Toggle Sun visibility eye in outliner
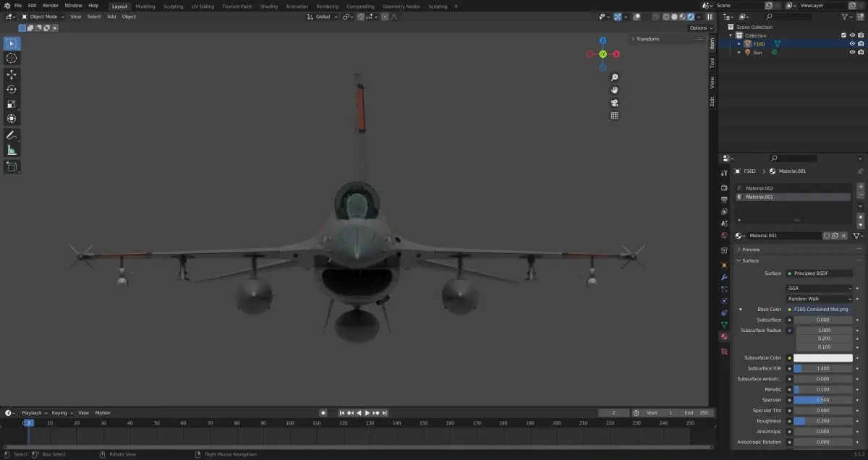Viewport: 868px width, 460px height. coord(852,52)
